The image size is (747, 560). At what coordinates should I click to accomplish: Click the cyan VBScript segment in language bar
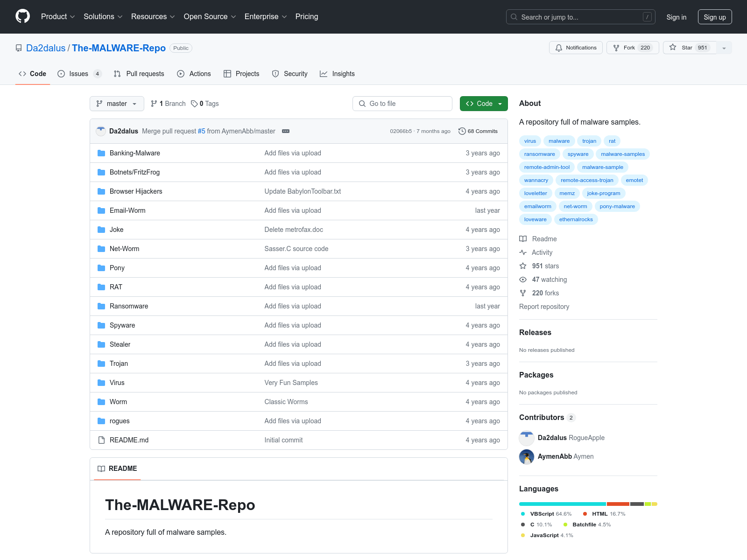pyautogui.click(x=563, y=504)
